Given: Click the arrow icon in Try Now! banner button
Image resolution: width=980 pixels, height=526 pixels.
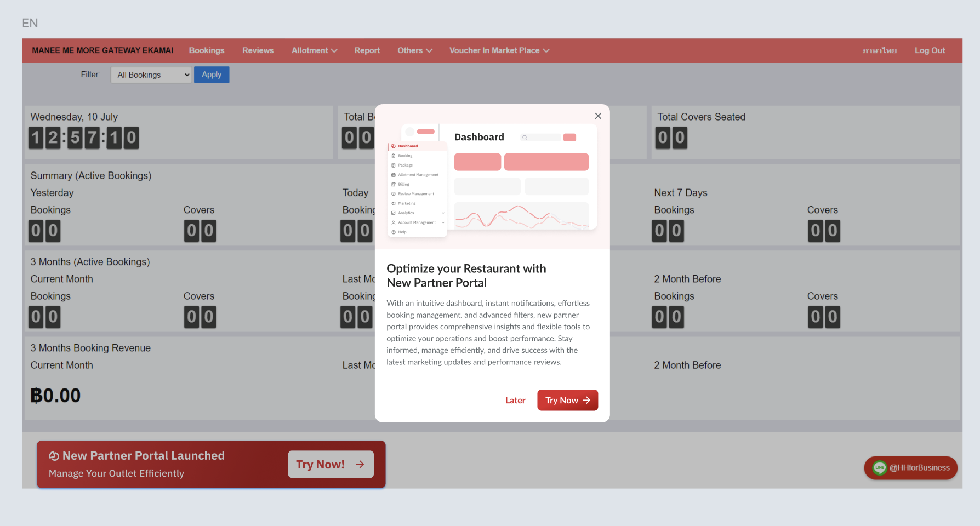Looking at the screenshot, I should tap(360, 465).
